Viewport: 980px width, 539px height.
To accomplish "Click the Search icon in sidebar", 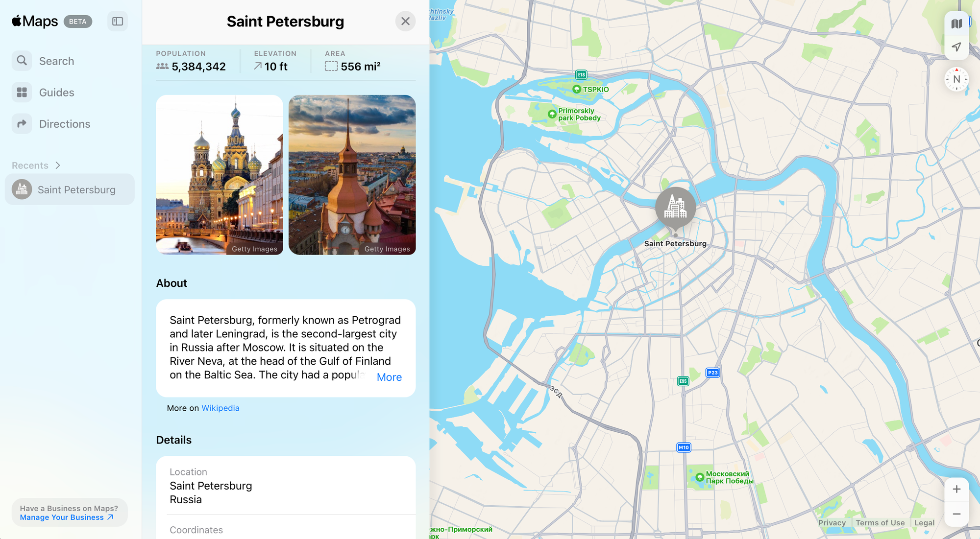I will coord(22,60).
